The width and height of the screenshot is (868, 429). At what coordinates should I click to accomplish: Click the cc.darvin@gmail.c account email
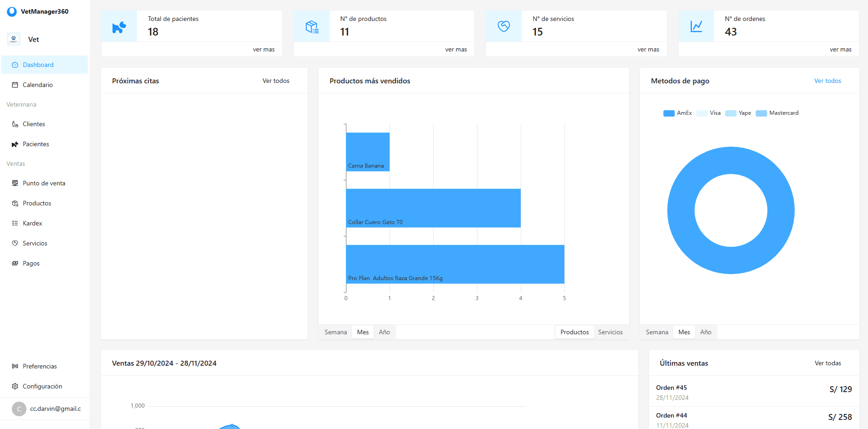[x=56, y=409]
